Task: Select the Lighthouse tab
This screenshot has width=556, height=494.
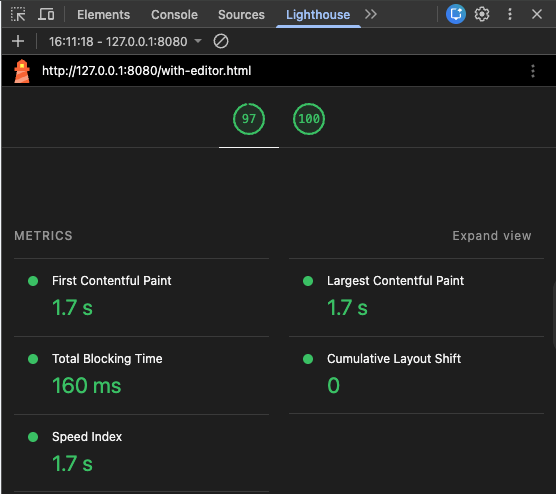Action: click(318, 15)
